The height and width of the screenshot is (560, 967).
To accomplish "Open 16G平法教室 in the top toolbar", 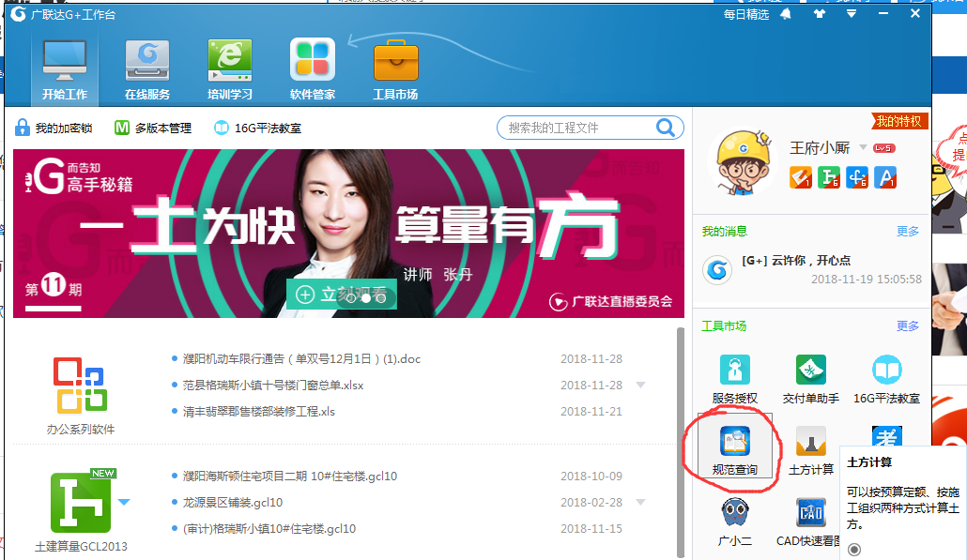I will [x=258, y=128].
